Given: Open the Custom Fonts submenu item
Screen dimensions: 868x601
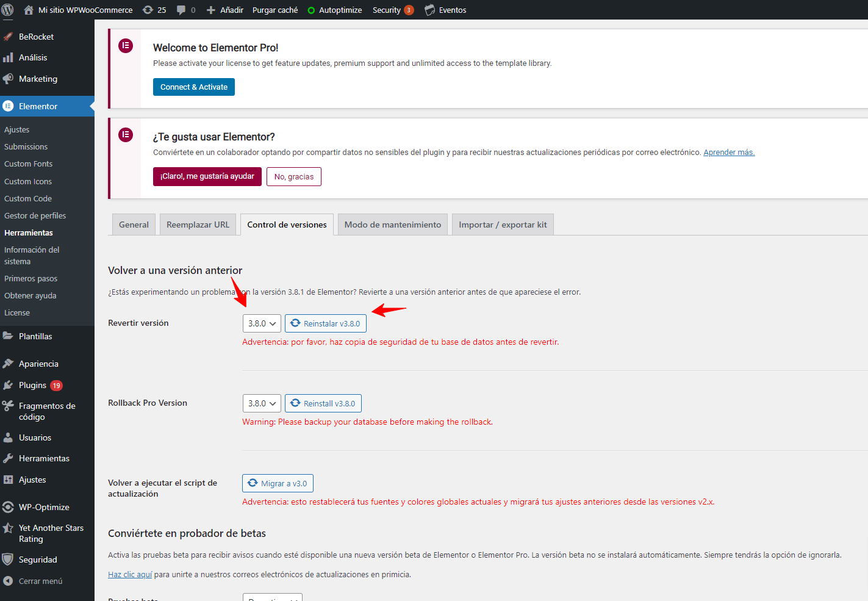Looking at the screenshot, I should click(x=28, y=164).
